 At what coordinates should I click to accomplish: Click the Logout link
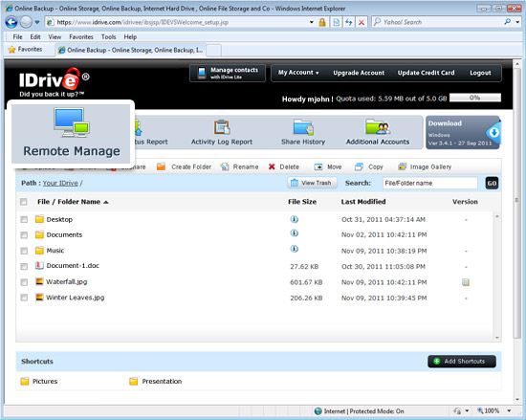click(x=480, y=73)
